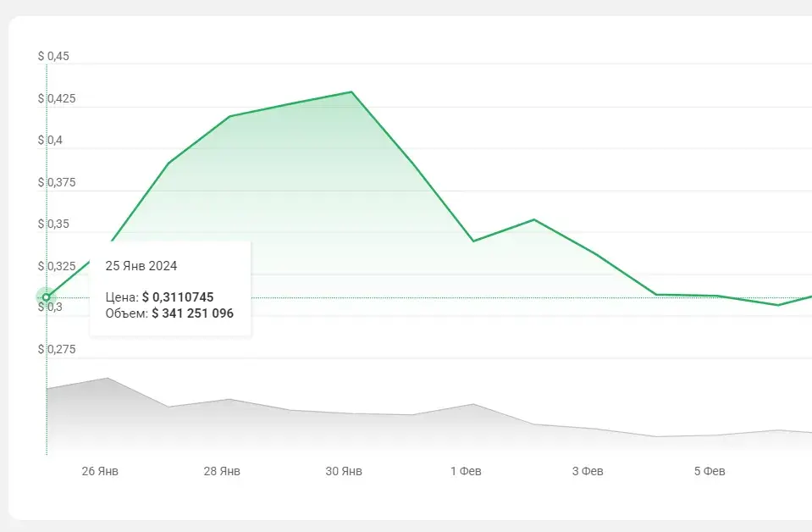Click the $ 0,275 price axis label
The height and width of the screenshot is (532, 812).
point(57,349)
